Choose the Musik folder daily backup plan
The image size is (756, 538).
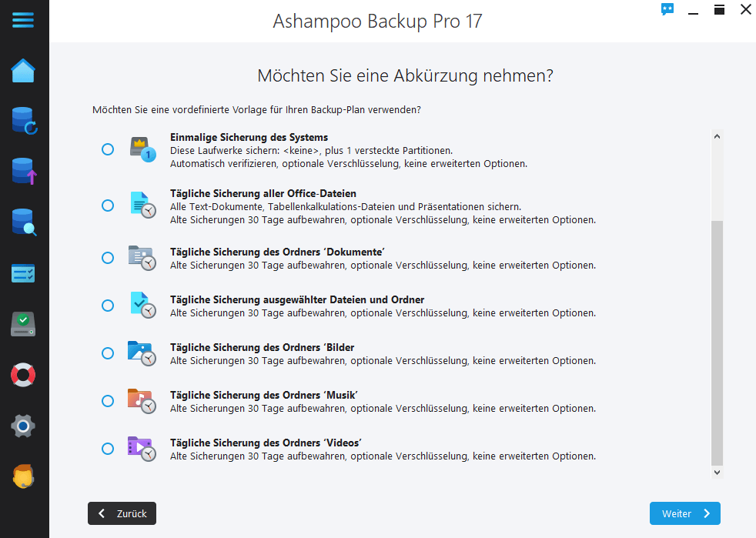pos(108,401)
